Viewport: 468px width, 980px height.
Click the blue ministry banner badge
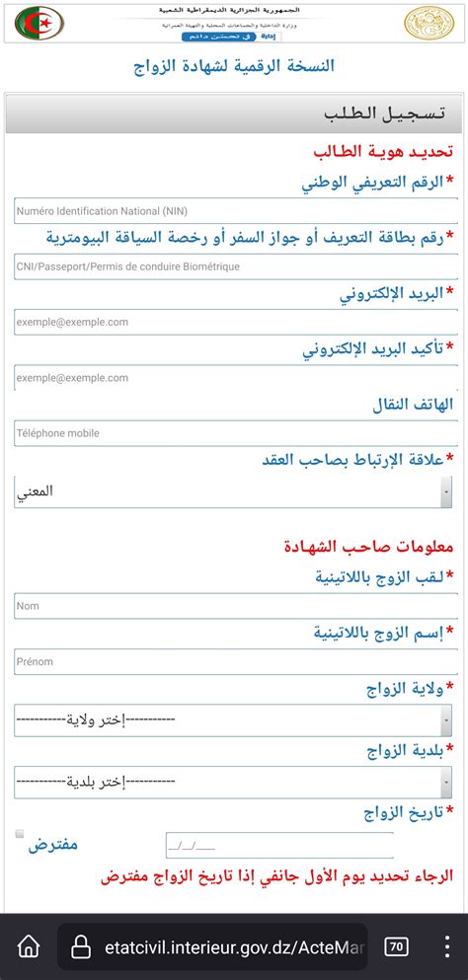(x=231, y=37)
